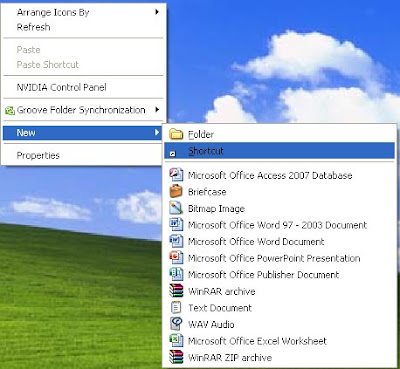This screenshot has width=400, height=369.
Task: Click the Text Document notepad icon
Action: click(176, 307)
